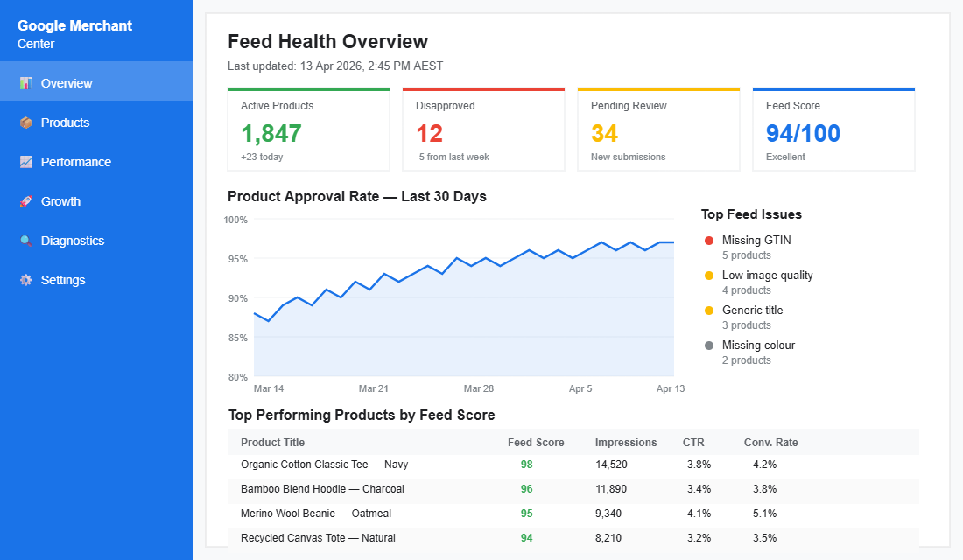
Task: Click the Overview grid icon
Action: (x=26, y=82)
